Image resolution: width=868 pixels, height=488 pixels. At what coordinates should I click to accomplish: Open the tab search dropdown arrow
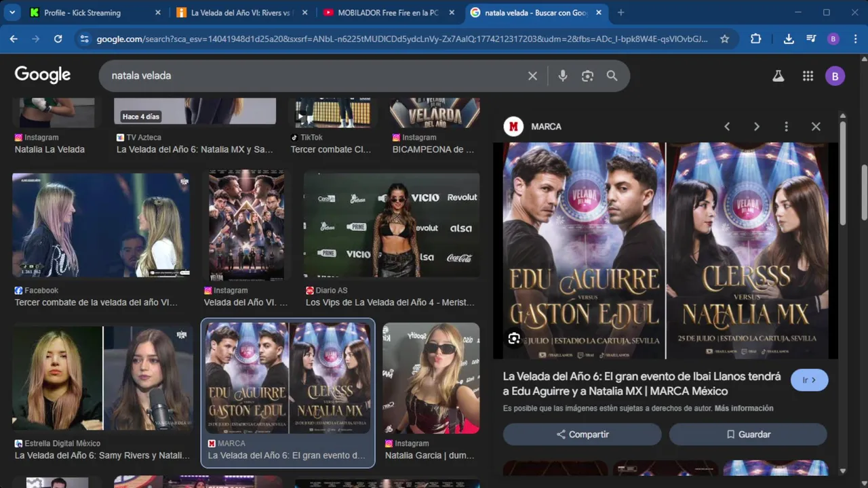pyautogui.click(x=12, y=12)
